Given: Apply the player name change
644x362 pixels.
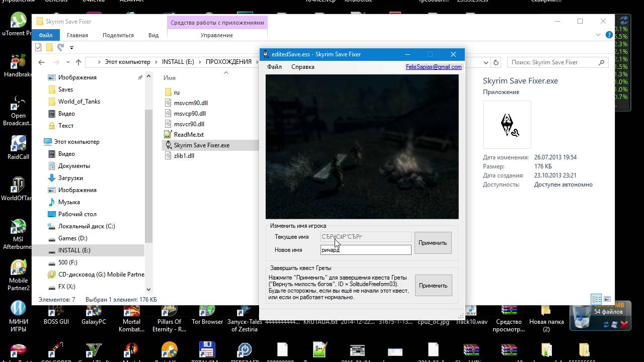Looking at the screenshot, I should 433,243.
